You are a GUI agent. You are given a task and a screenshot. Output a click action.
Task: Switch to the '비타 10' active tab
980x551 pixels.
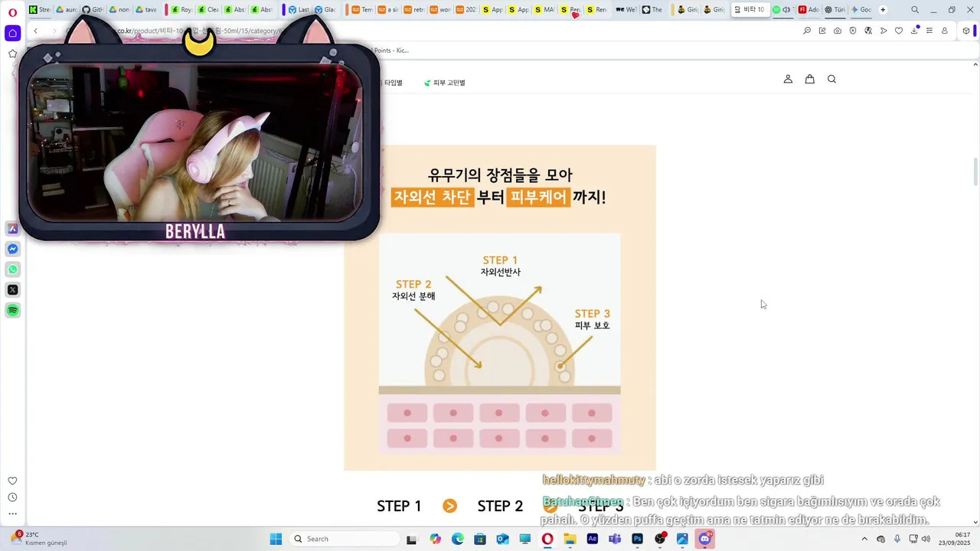[750, 10]
